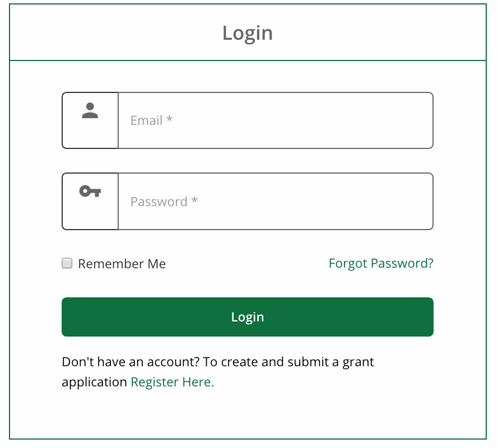Click the Password * placeholder text
The width and height of the screenshot is (498, 448).
(164, 202)
